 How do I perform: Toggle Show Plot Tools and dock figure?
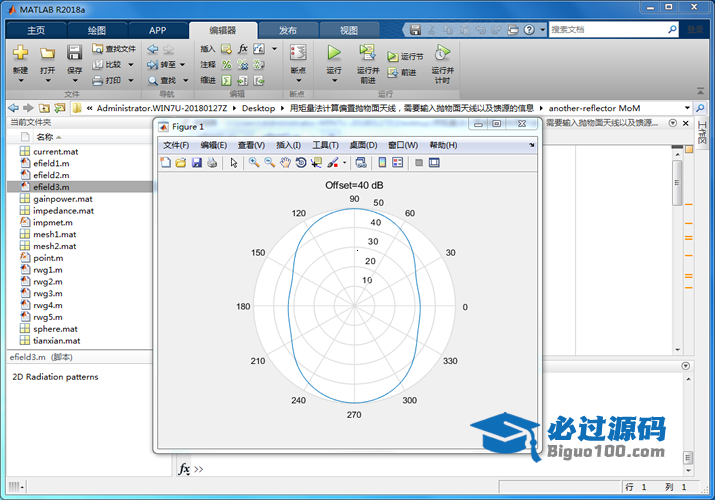(x=434, y=162)
